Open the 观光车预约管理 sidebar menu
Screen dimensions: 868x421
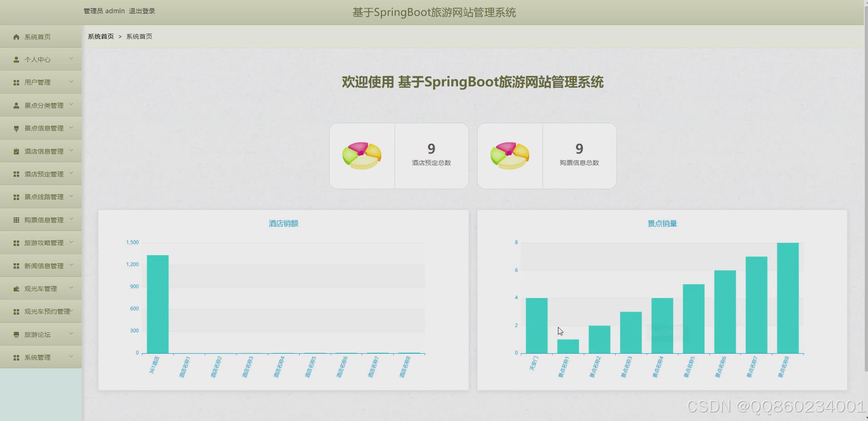point(41,312)
